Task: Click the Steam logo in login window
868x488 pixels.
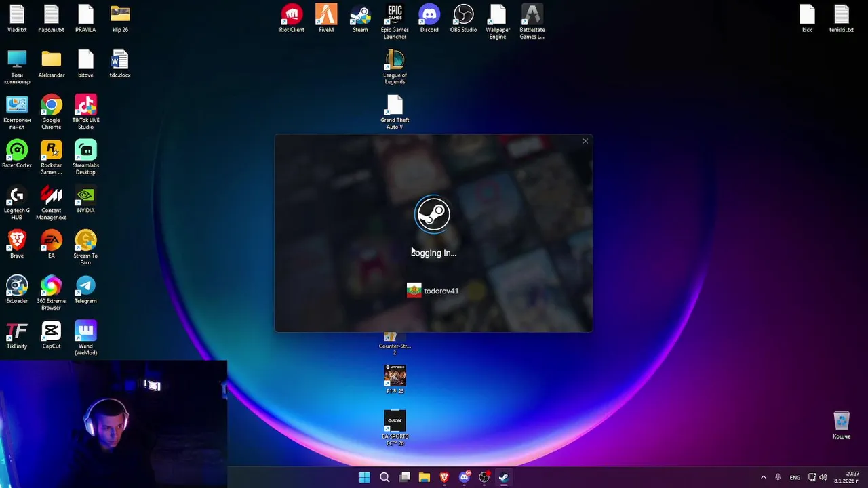Action: pos(433,215)
